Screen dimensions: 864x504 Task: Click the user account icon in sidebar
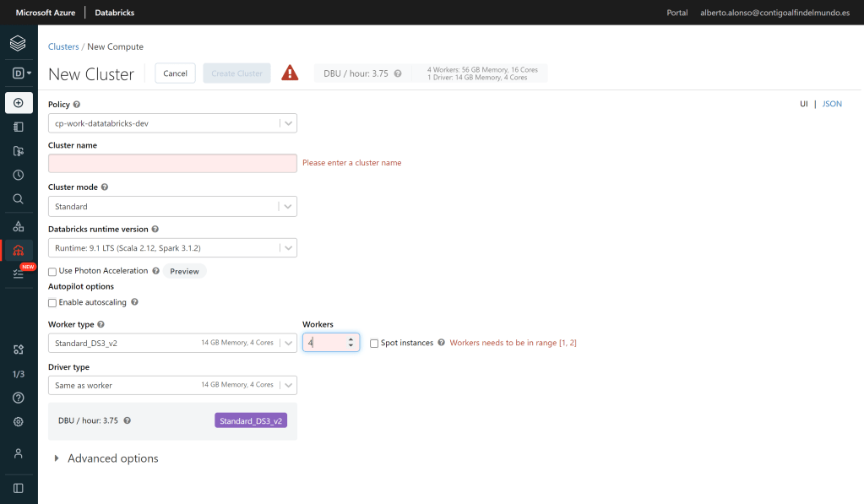point(18,453)
